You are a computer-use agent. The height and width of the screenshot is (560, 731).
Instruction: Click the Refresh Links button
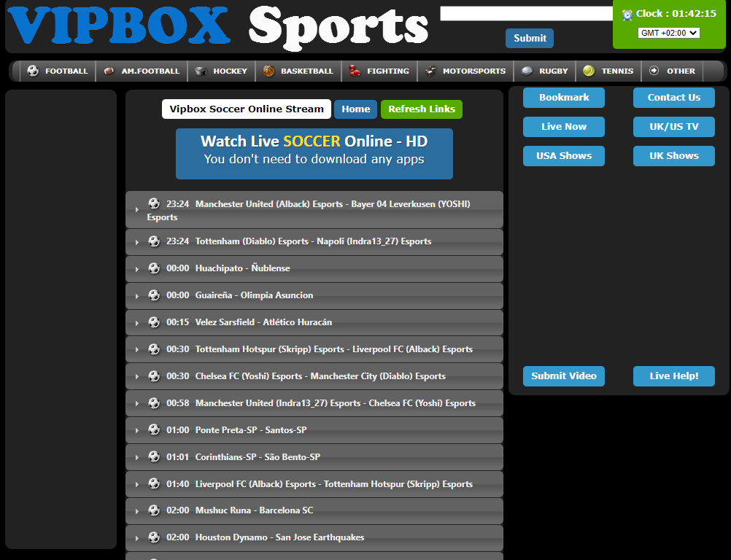click(x=422, y=109)
